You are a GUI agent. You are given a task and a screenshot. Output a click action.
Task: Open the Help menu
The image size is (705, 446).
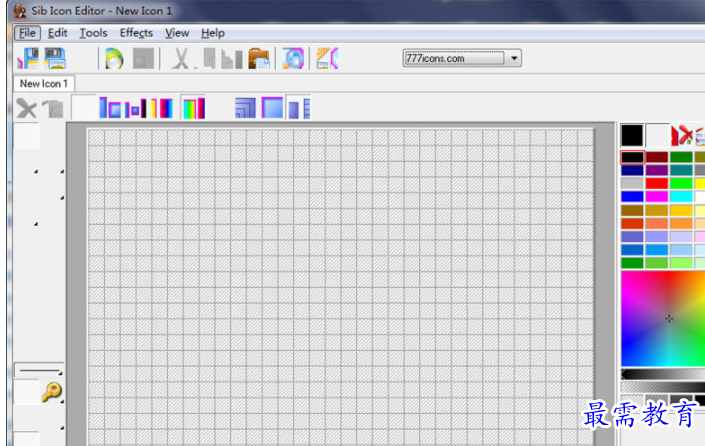(x=213, y=33)
